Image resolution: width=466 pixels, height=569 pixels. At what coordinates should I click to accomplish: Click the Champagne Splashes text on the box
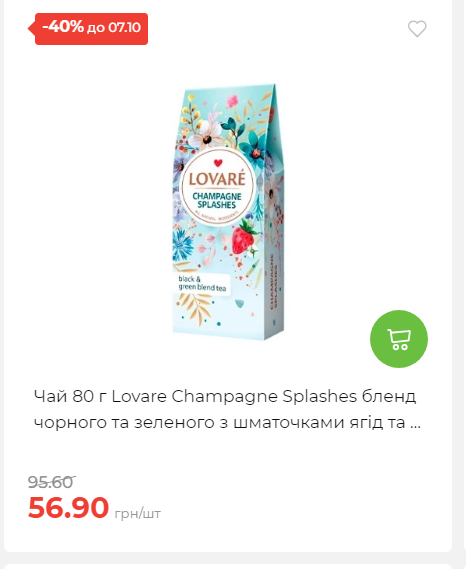pyautogui.click(x=217, y=200)
